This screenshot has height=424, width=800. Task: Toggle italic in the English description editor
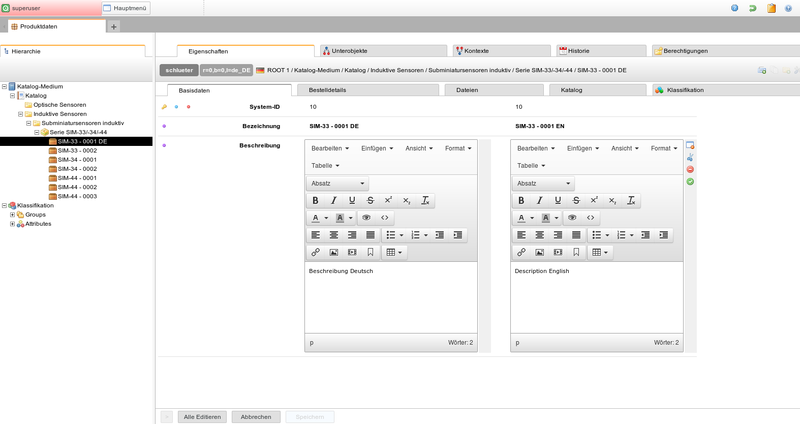point(539,200)
